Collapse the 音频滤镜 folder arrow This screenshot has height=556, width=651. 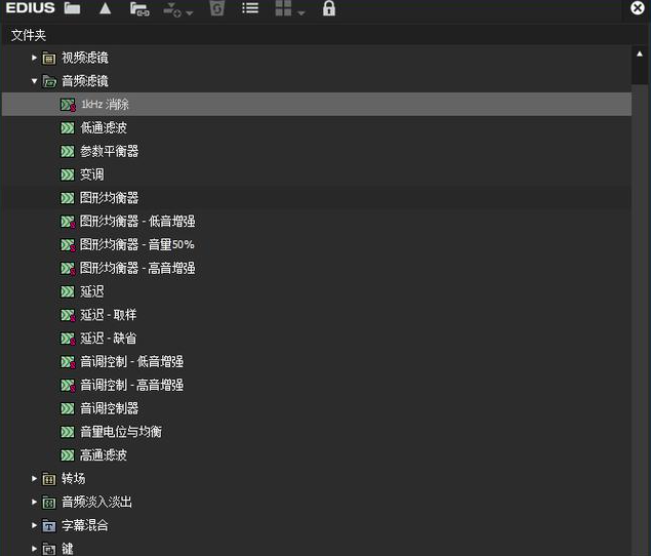coord(34,81)
